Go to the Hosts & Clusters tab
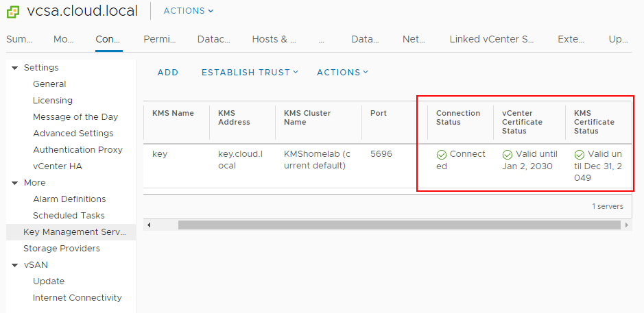 274,39
